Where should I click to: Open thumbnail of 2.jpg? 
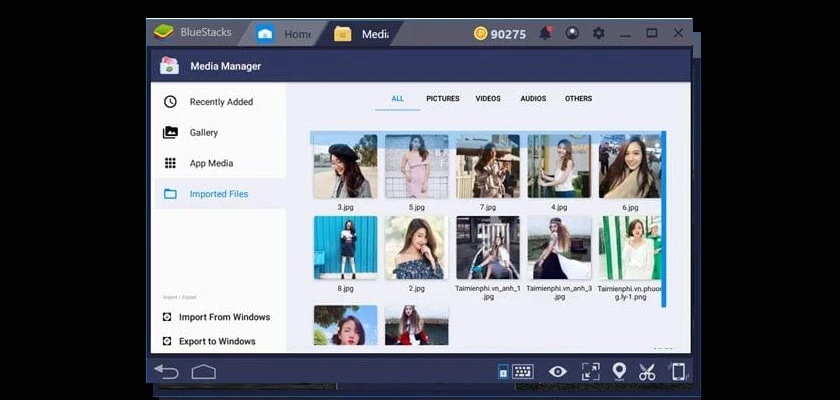tap(416, 247)
